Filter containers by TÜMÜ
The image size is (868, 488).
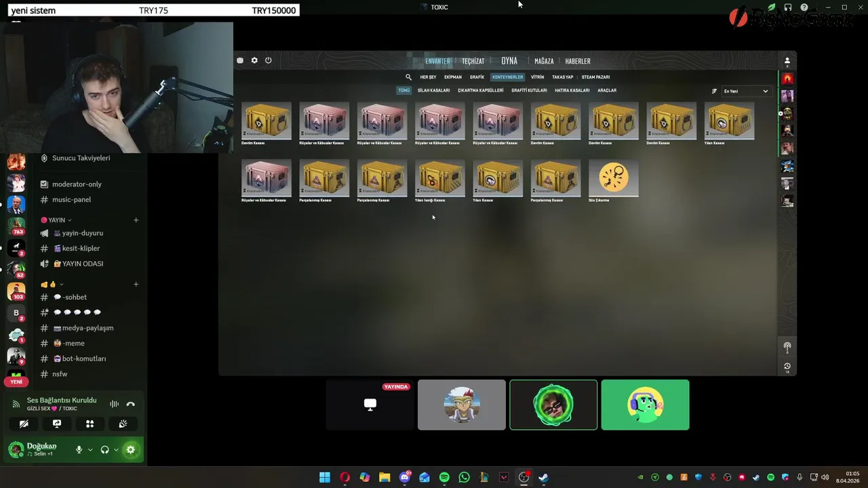pos(404,90)
